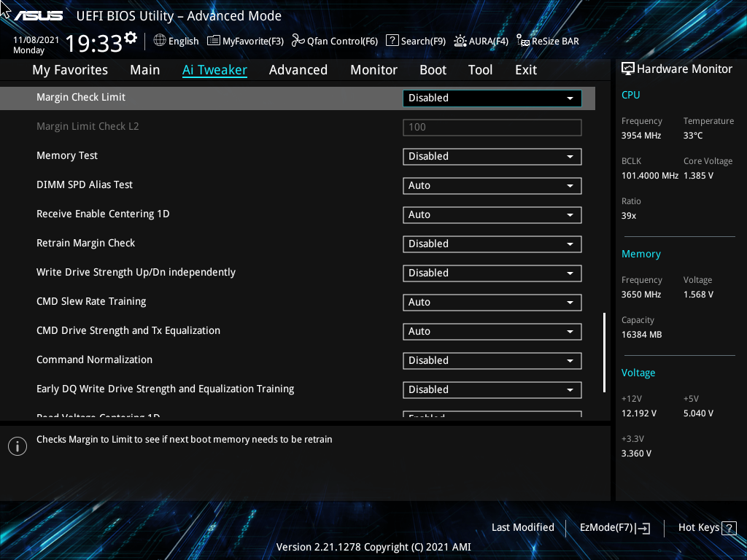
Task: Click Margin Limit Check L2 value field
Action: point(492,127)
